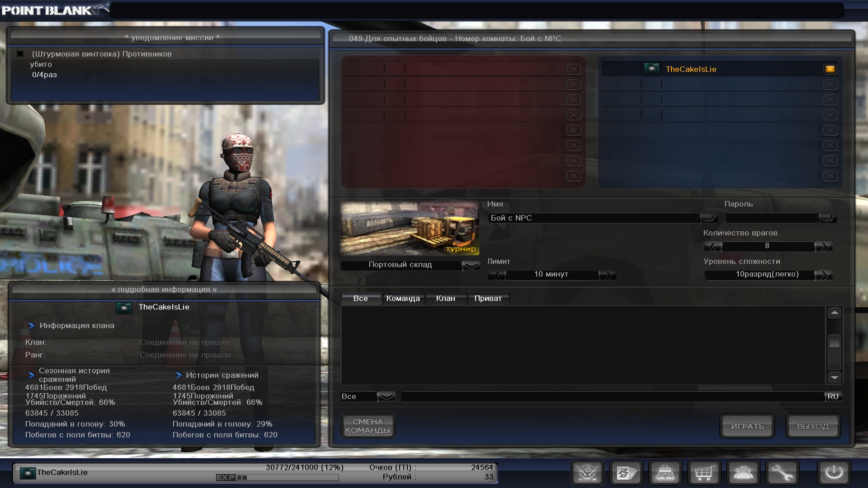
Task: Open settings with the wrench icon
Action: pos(782,473)
